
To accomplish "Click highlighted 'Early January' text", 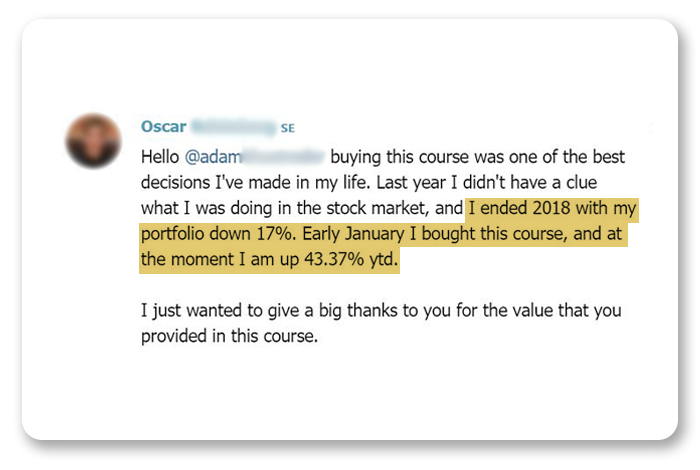I will tap(353, 234).
